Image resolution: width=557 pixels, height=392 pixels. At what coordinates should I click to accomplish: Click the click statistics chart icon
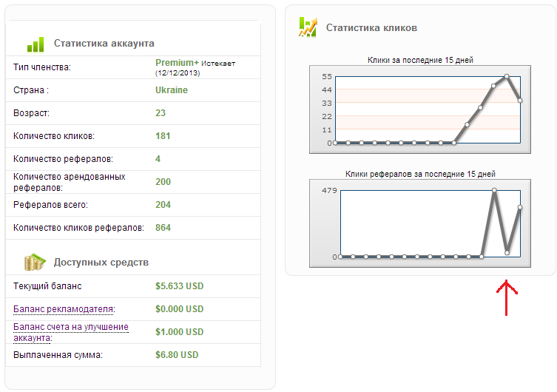(x=307, y=27)
